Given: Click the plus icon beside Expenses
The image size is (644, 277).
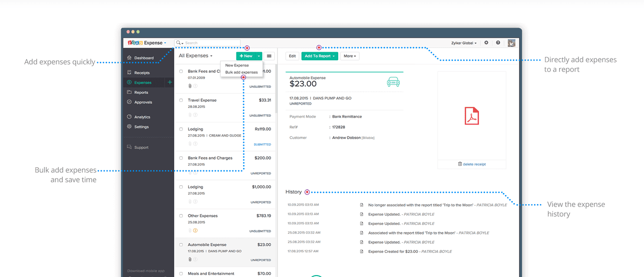Looking at the screenshot, I should coord(169,83).
